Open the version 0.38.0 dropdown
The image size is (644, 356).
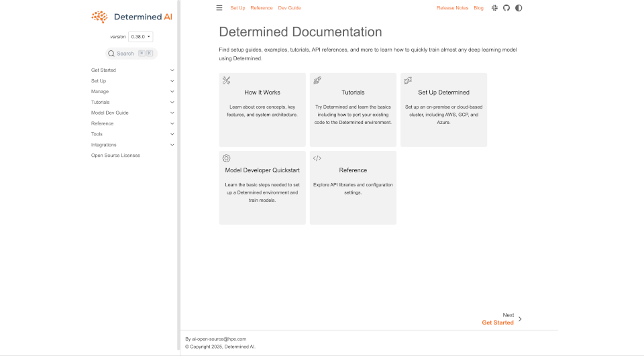[x=141, y=37]
